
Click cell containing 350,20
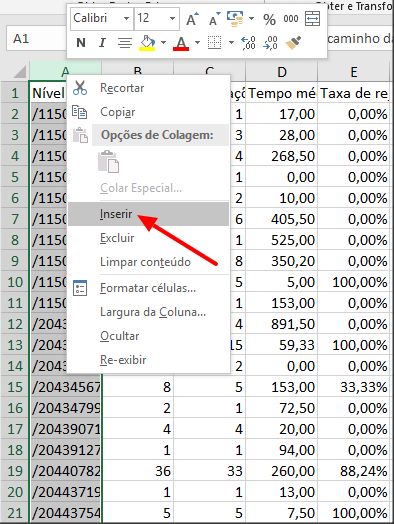(282, 261)
